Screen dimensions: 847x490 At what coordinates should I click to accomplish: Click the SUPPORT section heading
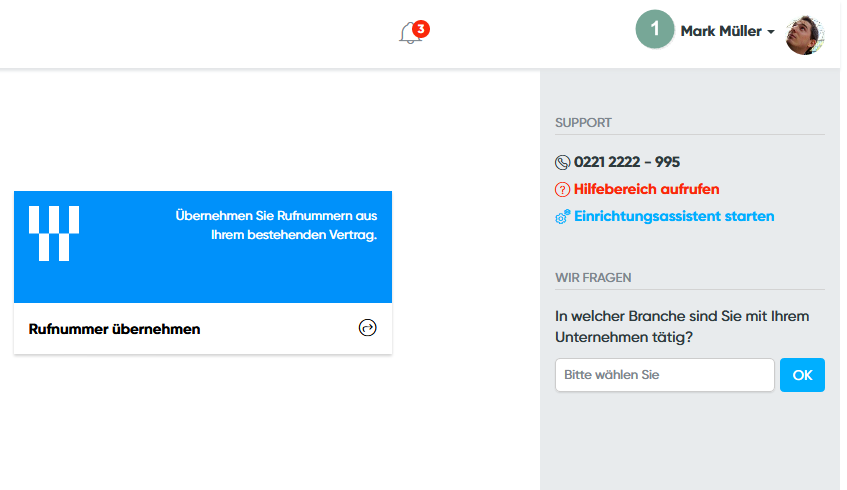tap(583, 123)
